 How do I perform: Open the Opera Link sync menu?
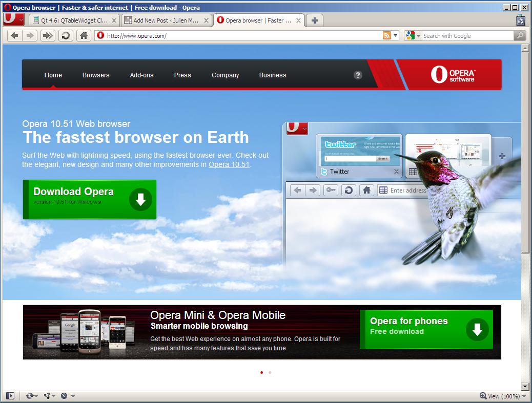click(x=32, y=396)
